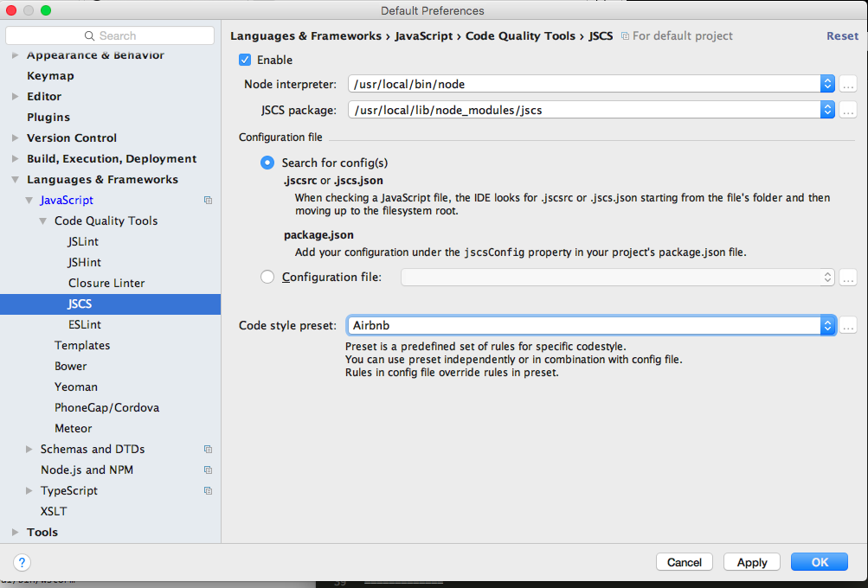Expand the Tools tree node

point(16,532)
